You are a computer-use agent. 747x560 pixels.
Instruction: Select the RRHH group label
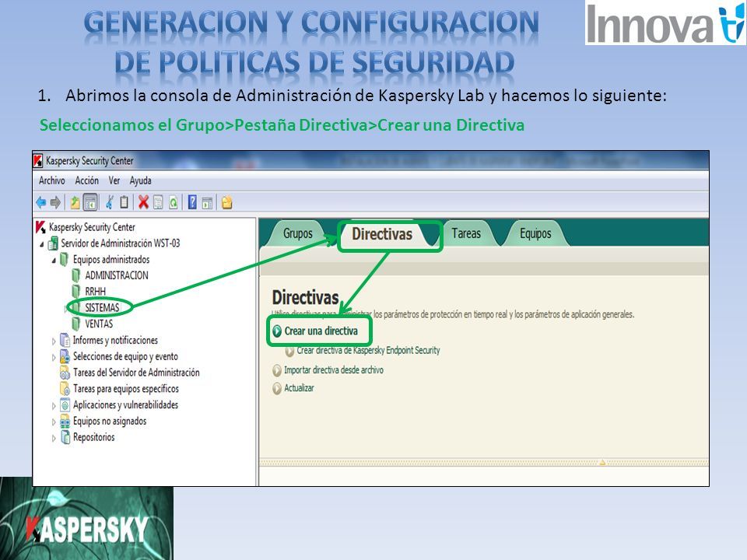click(95, 291)
